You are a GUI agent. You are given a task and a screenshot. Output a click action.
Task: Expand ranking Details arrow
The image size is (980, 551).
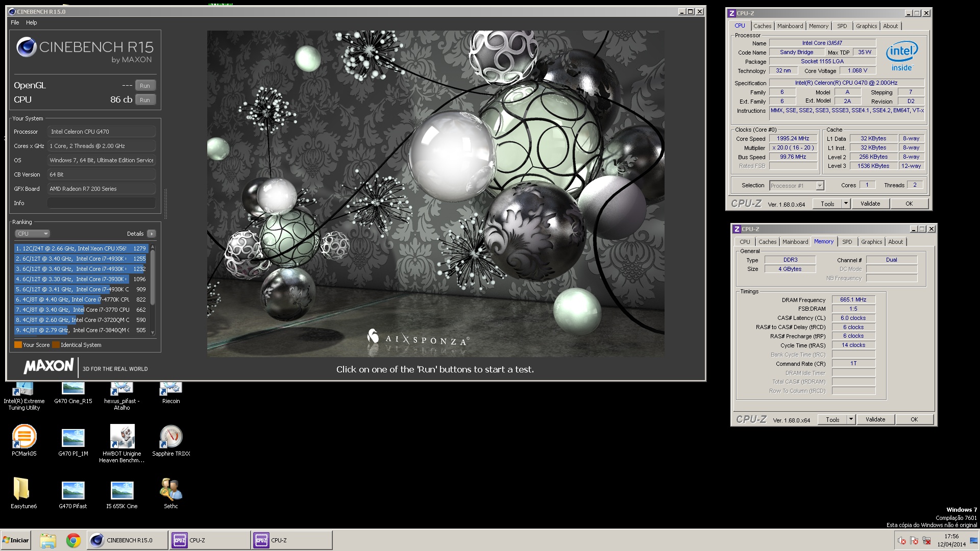pos(151,234)
